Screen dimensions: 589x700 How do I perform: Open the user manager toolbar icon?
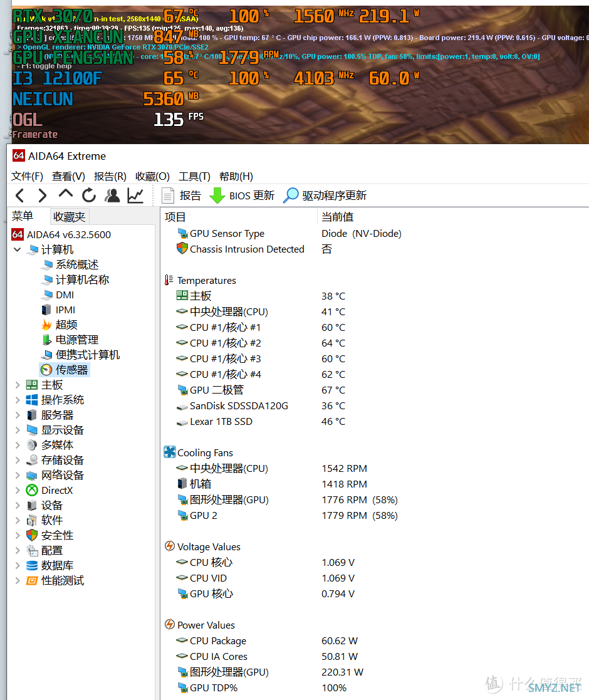tap(112, 196)
